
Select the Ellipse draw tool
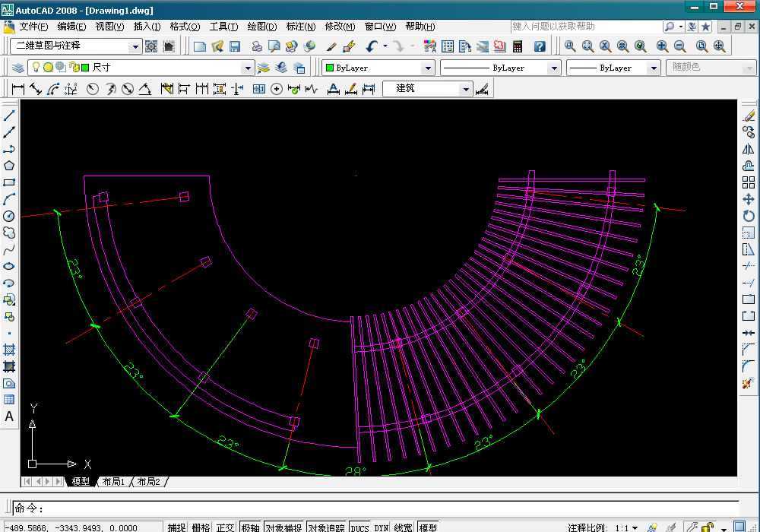click(9, 266)
